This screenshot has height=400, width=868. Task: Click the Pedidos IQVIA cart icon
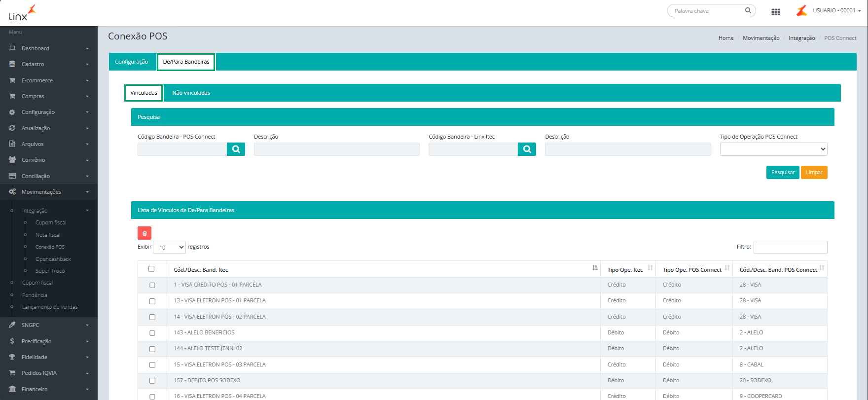[x=12, y=373]
